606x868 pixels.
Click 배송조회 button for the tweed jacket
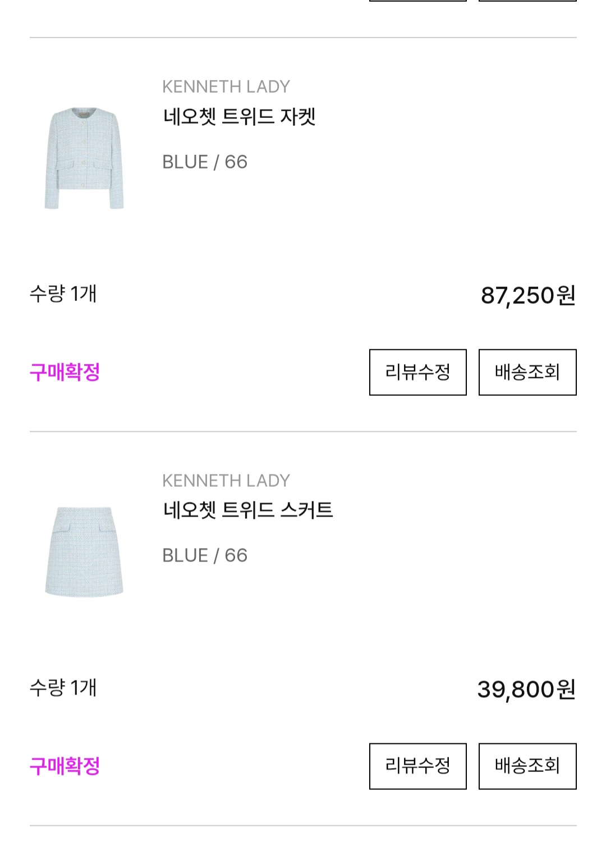pyautogui.click(x=527, y=372)
